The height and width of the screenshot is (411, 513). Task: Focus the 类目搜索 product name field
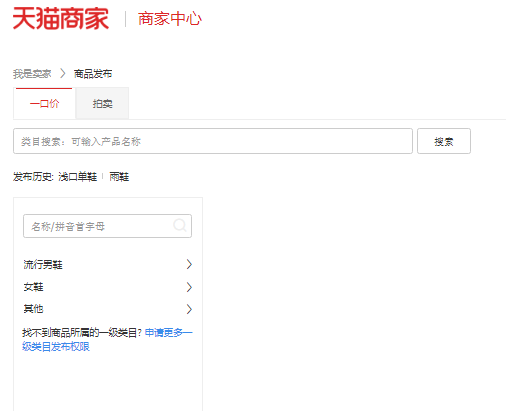click(213, 141)
